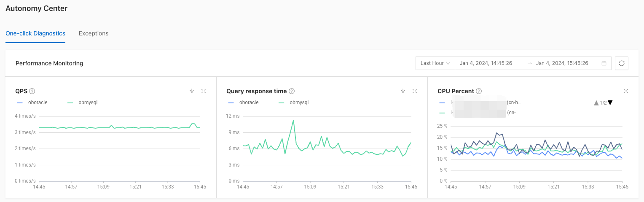This screenshot has width=644, height=202.
Task: Open the calendar icon in date range
Action: (604, 63)
